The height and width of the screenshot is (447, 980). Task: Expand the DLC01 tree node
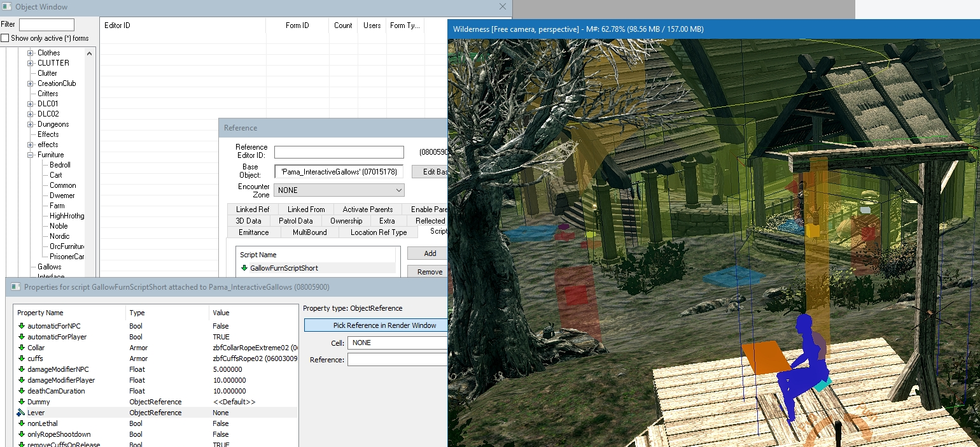click(x=30, y=104)
